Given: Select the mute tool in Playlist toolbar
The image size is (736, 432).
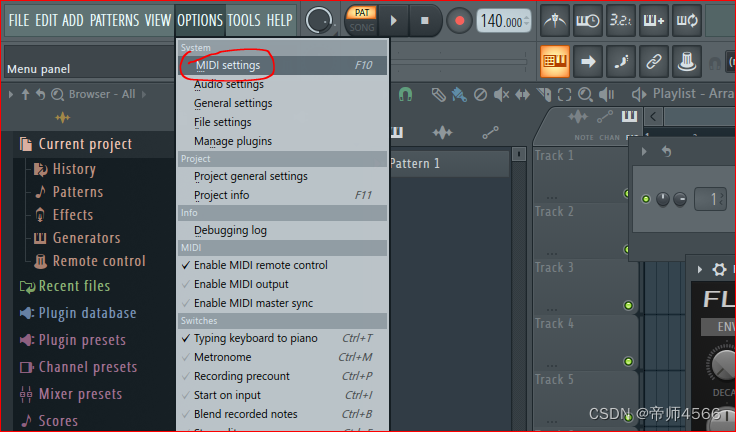Looking at the screenshot, I should [x=501, y=95].
